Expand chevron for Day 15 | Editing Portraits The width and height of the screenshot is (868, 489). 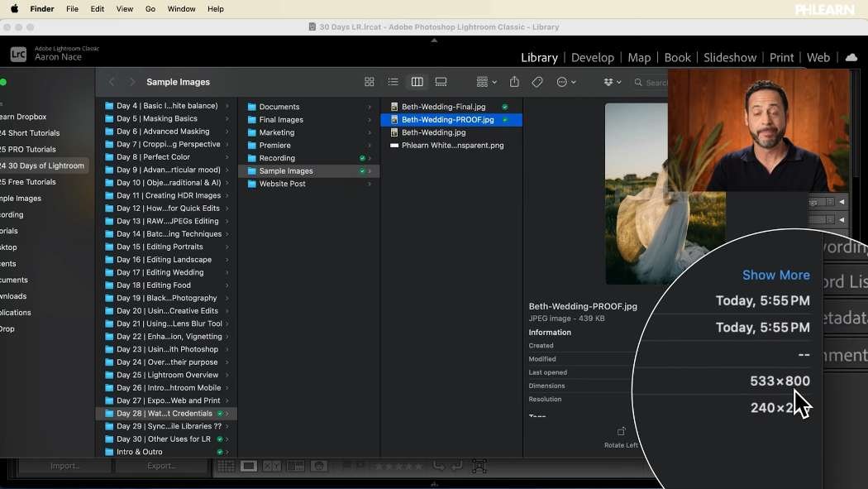click(x=227, y=247)
